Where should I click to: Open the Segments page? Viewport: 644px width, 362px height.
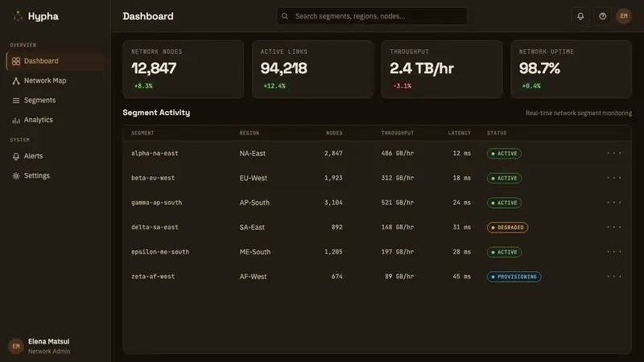click(x=55, y=101)
